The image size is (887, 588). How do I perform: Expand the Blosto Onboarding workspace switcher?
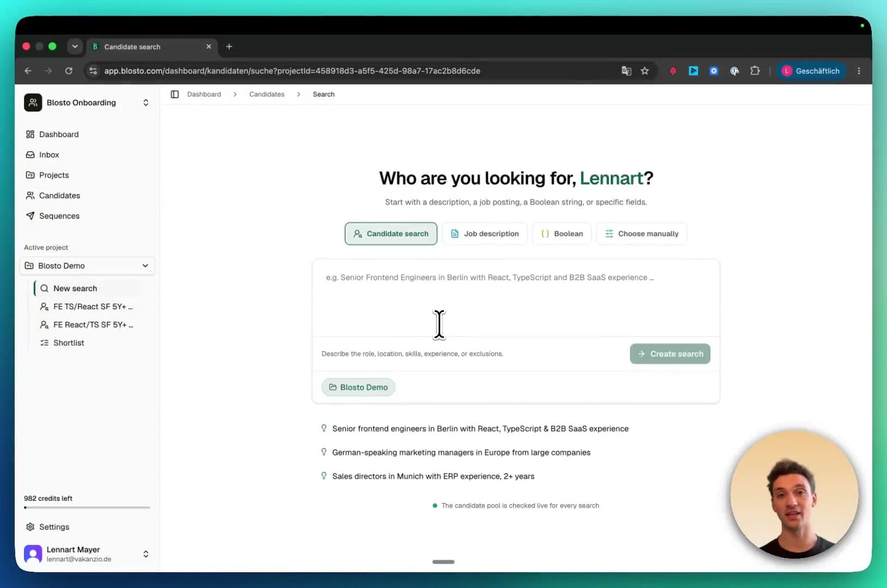point(145,102)
